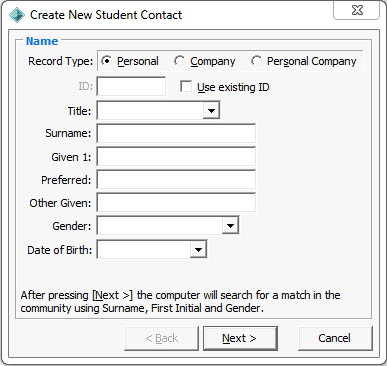
Task: Click the Next > button
Action: [x=240, y=338]
